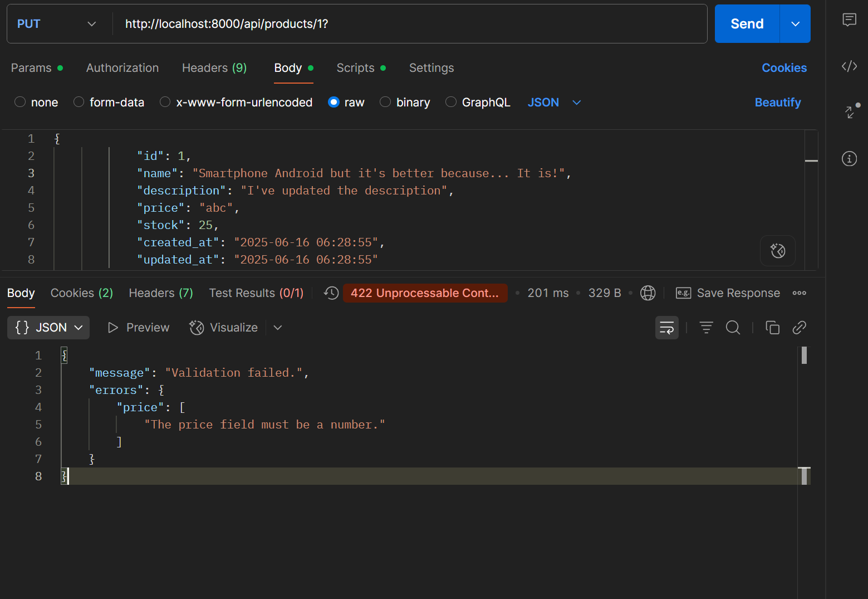Click the response history clock icon

[x=331, y=293]
